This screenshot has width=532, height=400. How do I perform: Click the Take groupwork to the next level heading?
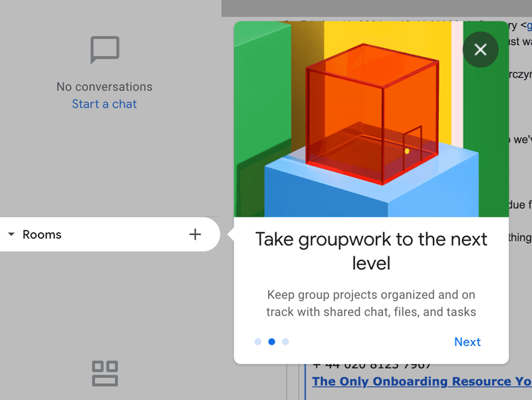click(371, 250)
